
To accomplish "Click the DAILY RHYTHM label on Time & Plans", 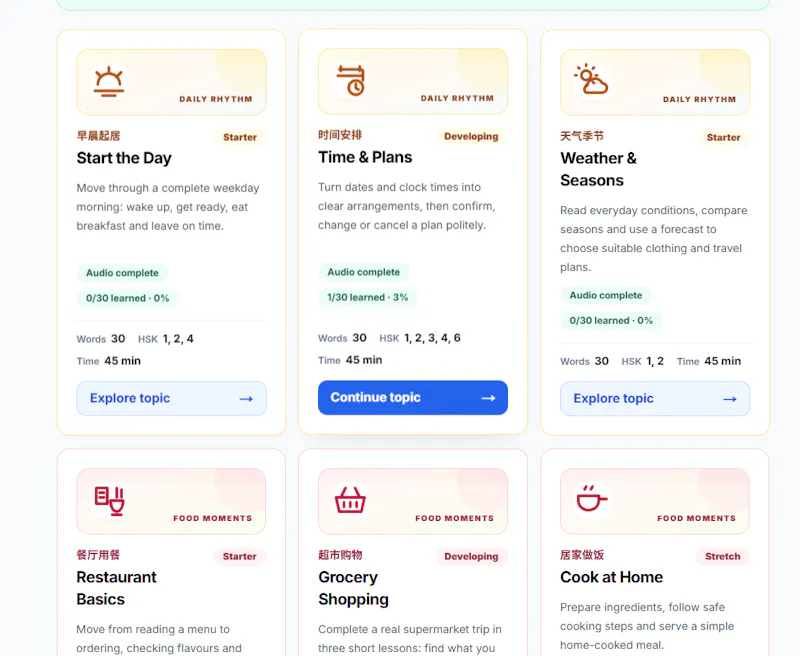I will (x=457, y=98).
